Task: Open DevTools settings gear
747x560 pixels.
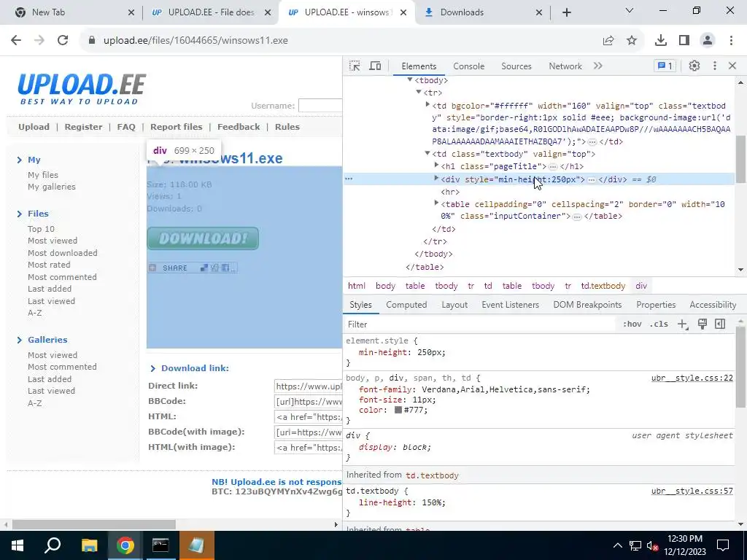Action: tap(694, 66)
